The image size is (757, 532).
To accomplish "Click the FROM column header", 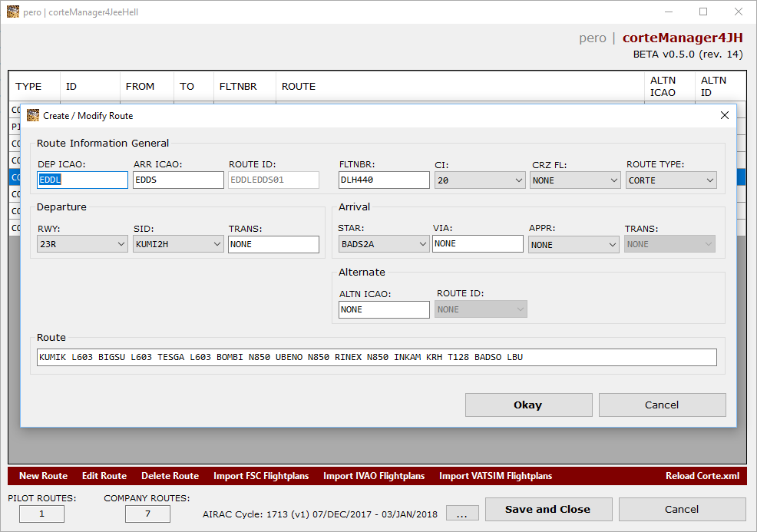I will click(147, 87).
